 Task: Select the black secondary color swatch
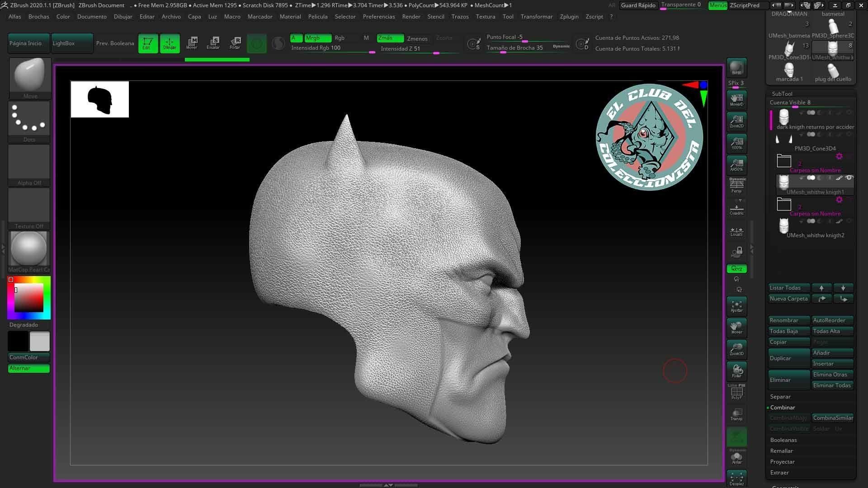click(x=18, y=342)
